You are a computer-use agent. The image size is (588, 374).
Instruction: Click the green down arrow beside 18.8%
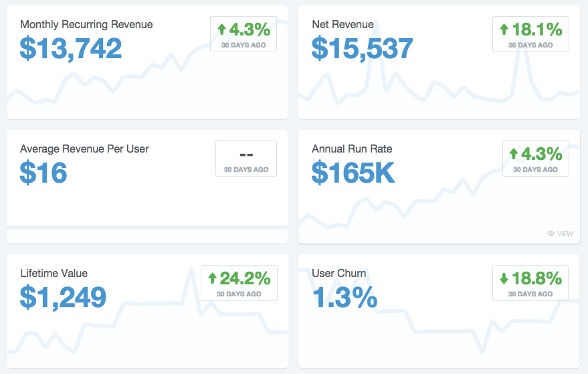pyautogui.click(x=504, y=278)
